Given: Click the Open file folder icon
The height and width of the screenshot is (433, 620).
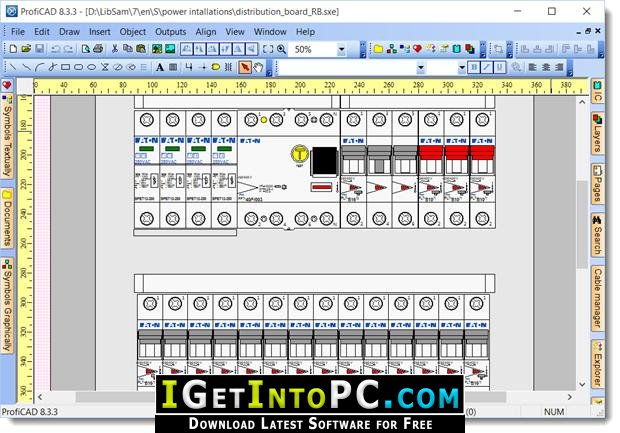Looking at the screenshot, I should coord(26,49).
